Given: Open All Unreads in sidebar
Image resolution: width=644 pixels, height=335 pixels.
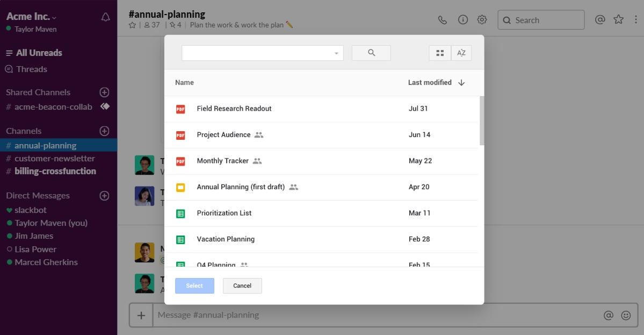Looking at the screenshot, I should click(x=39, y=53).
